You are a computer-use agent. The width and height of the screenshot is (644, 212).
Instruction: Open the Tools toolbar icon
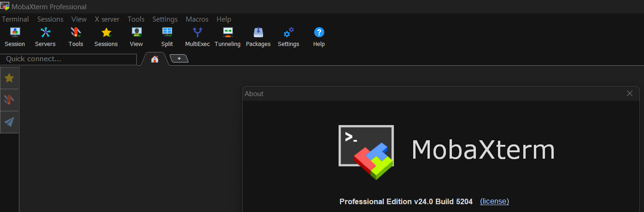click(76, 37)
